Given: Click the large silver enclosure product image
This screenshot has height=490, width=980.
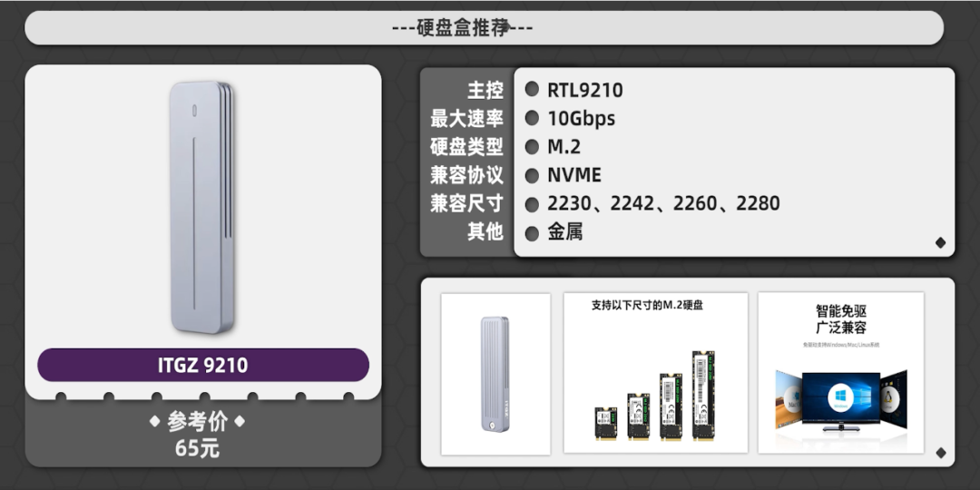Looking at the screenshot, I should (x=201, y=207).
